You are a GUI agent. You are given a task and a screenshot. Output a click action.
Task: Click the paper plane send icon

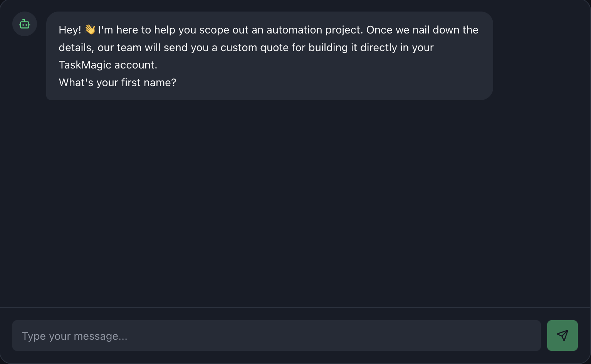pyautogui.click(x=562, y=336)
